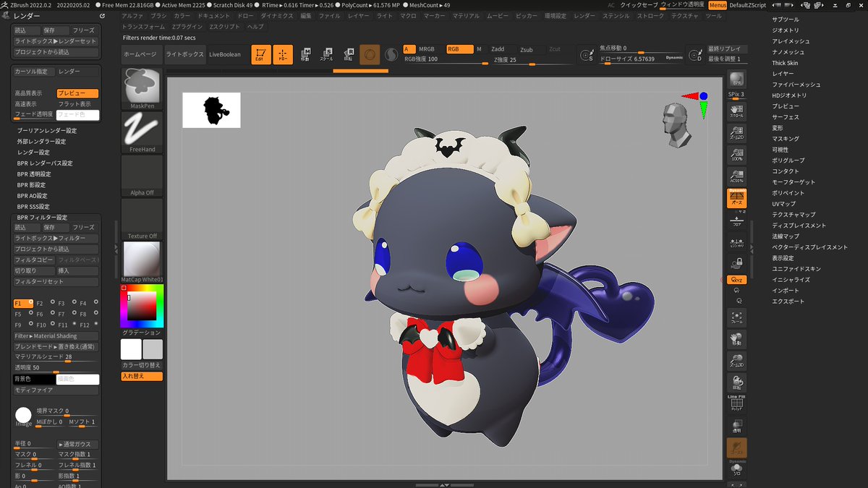Open the MatCap White01 material picker
Image resolution: width=868 pixels, height=488 pixels.
pyautogui.click(x=142, y=262)
